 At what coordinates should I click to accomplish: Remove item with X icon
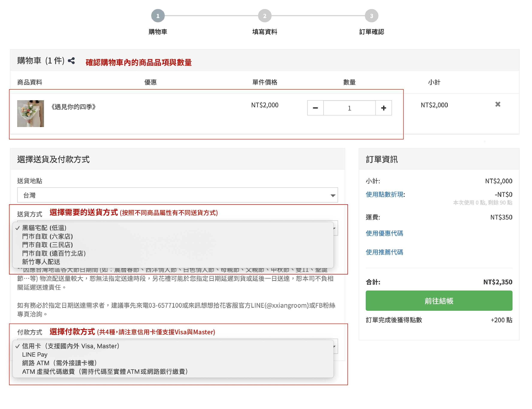click(497, 105)
